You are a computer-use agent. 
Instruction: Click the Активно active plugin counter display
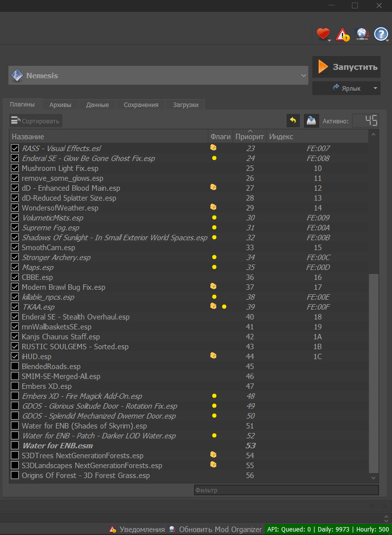point(365,120)
